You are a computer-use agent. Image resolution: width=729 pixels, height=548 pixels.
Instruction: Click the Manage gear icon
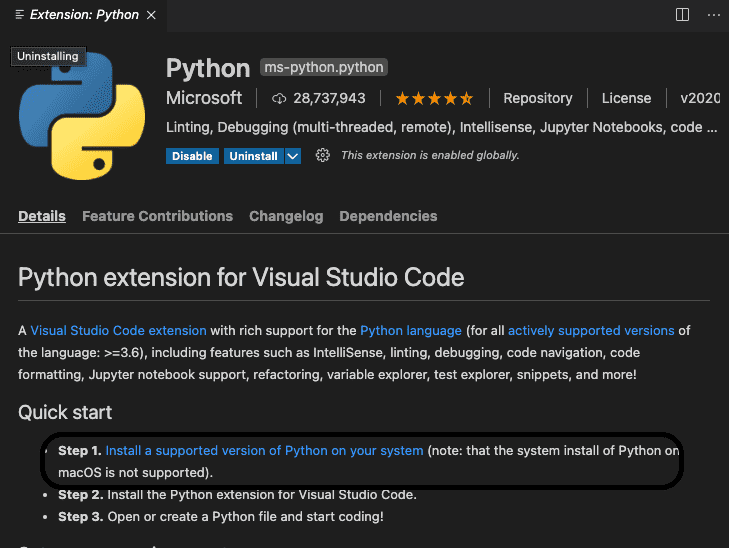coord(322,156)
